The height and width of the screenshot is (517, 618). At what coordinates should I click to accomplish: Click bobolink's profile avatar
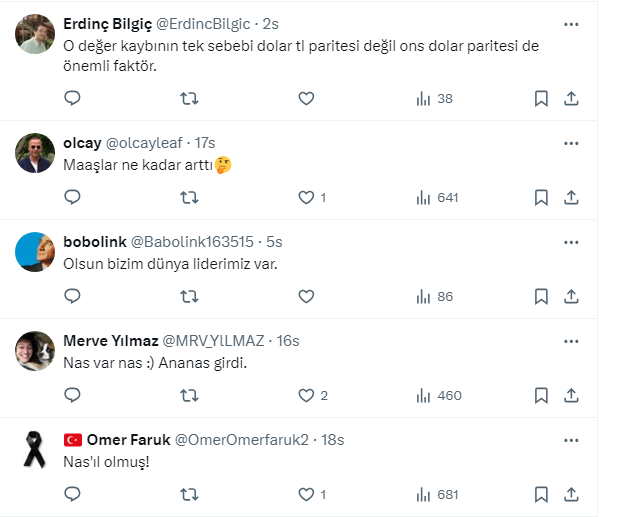tap(35, 250)
